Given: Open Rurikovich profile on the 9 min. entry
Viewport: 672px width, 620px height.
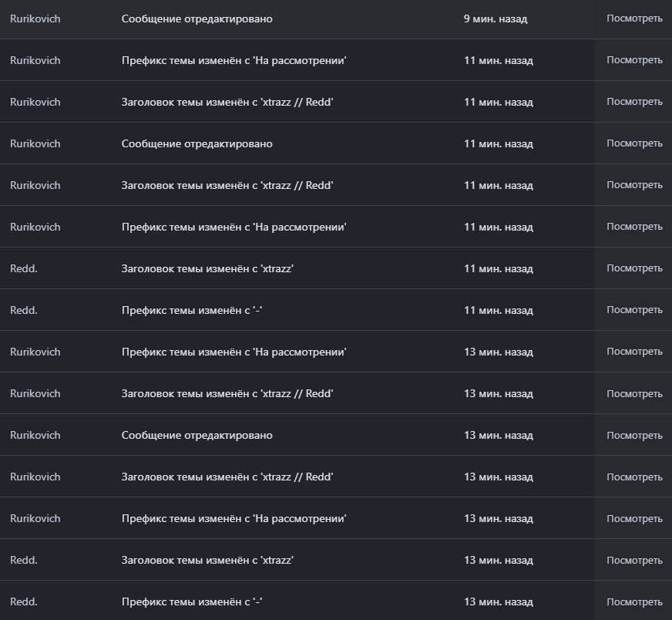Looking at the screenshot, I should 35,19.
